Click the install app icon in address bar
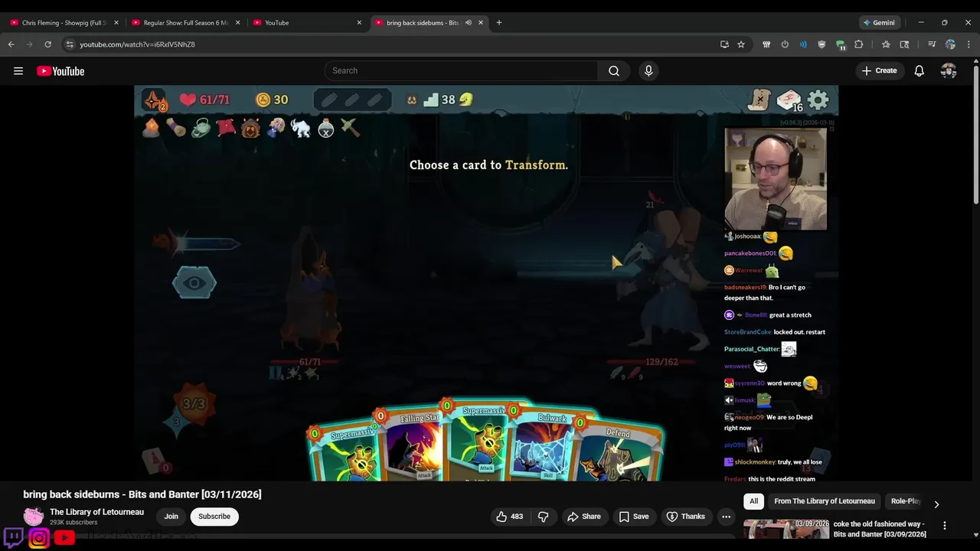Image resolution: width=980 pixels, height=551 pixels. coord(724,44)
